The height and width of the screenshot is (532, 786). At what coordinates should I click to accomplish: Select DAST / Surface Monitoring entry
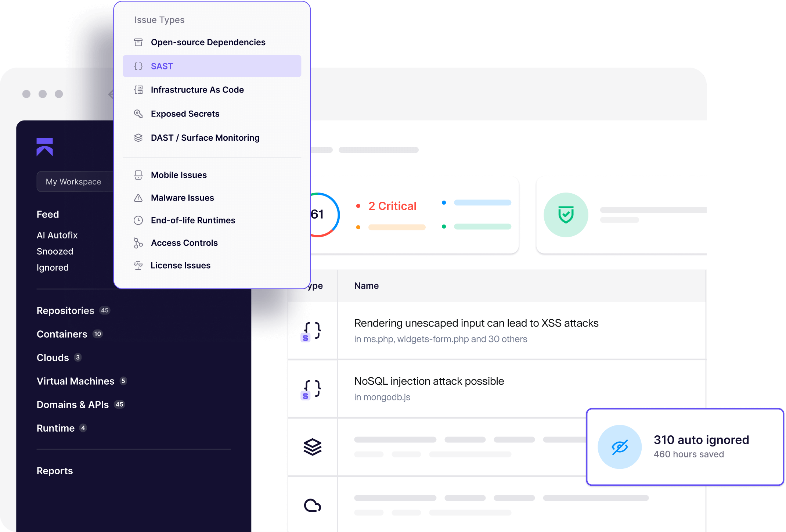click(x=205, y=138)
